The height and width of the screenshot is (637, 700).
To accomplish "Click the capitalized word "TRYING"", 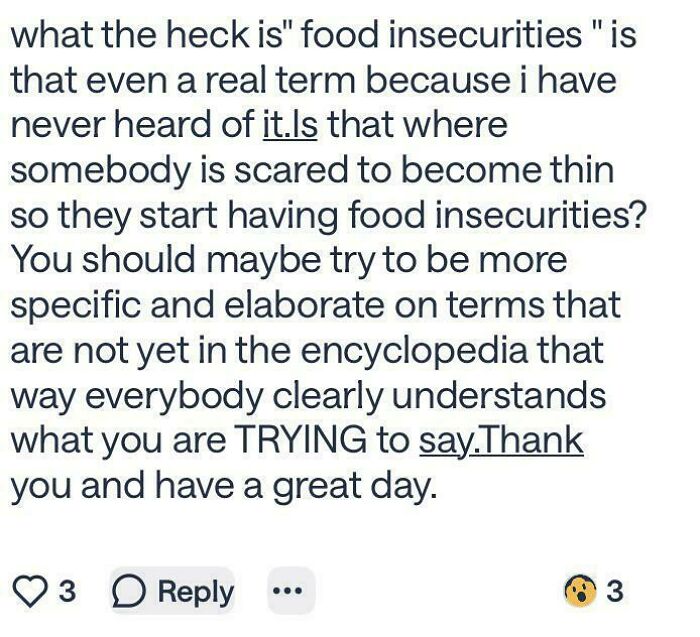I will [x=322, y=440].
